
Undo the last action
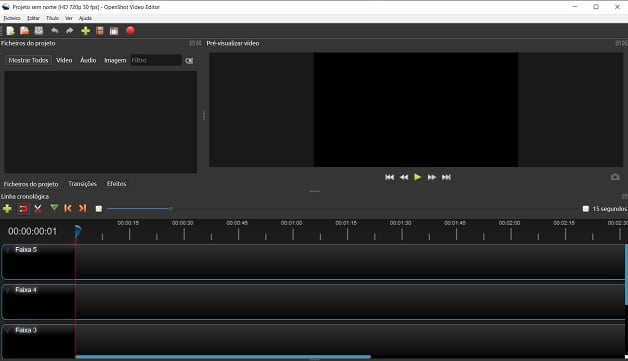pyautogui.click(x=54, y=31)
